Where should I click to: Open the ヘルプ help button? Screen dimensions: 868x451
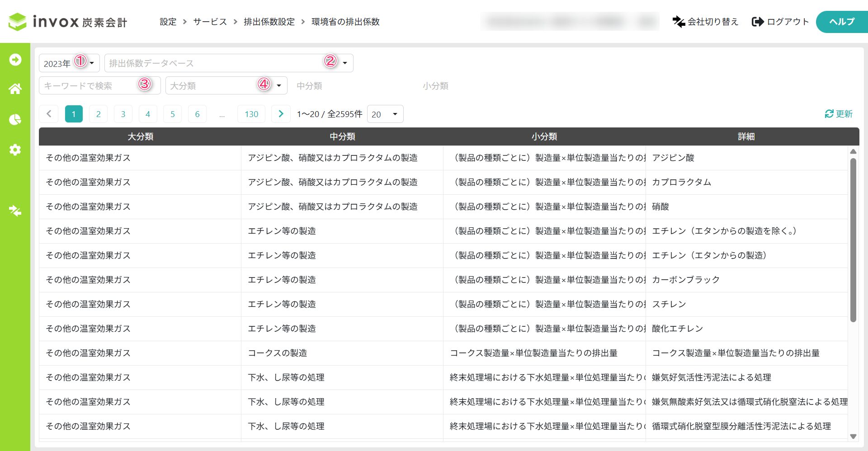coord(842,22)
